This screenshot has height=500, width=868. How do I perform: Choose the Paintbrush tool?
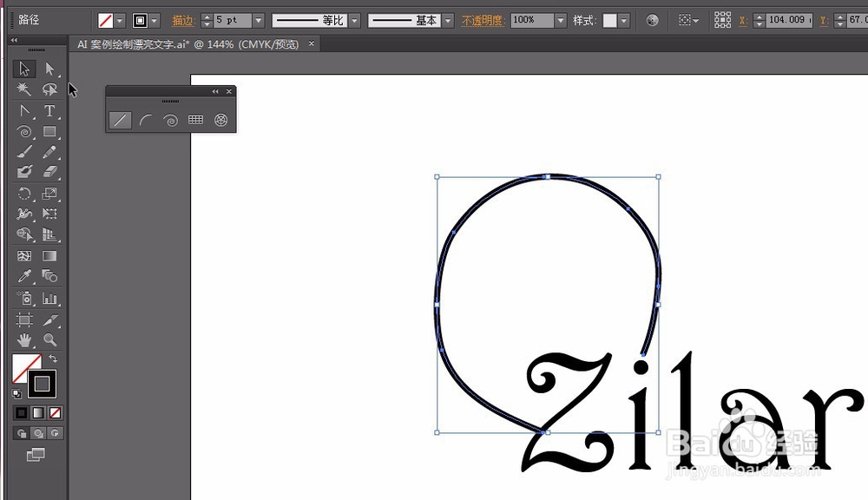[x=23, y=152]
